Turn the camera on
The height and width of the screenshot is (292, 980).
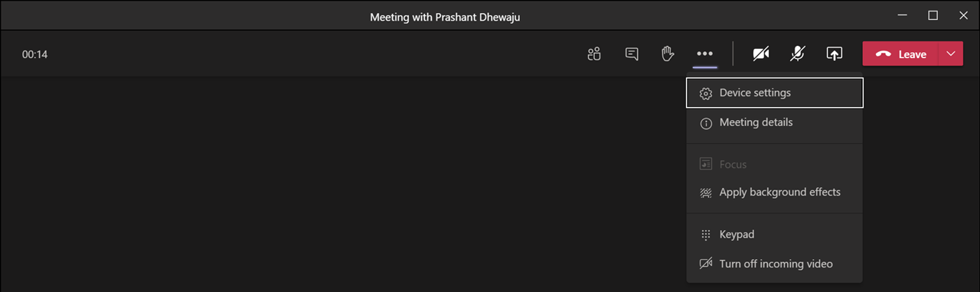coord(760,54)
